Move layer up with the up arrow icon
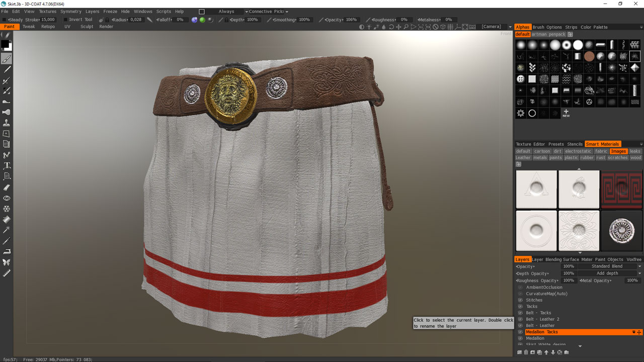The height and width of the screenshot is (362, 644). (546, 352)
